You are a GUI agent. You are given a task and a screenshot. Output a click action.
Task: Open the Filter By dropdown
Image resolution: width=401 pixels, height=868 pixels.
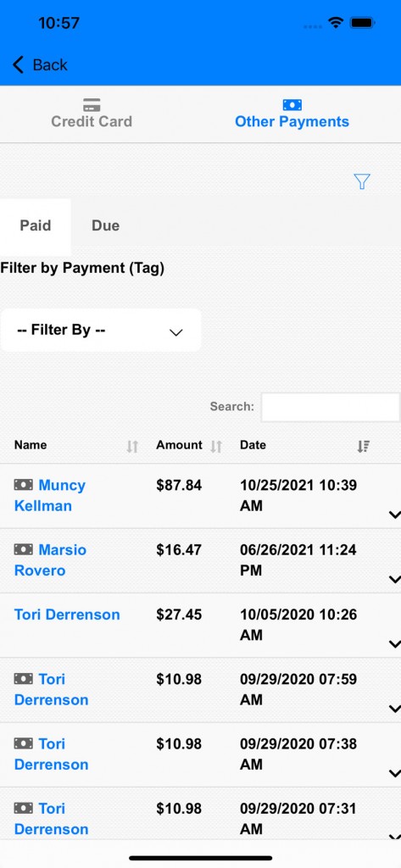101,330
